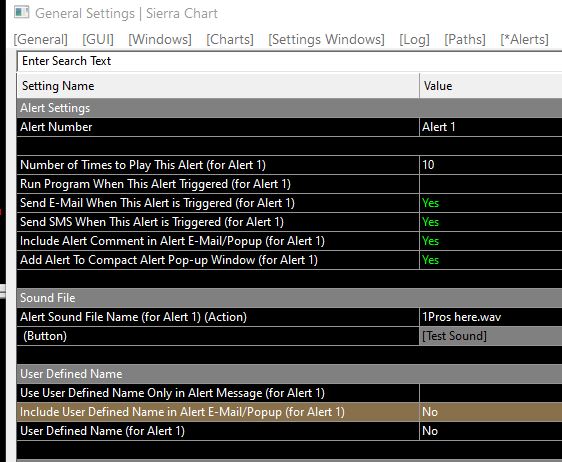
Task: Switch to the [Paths] tab
Action: (465, 39)
